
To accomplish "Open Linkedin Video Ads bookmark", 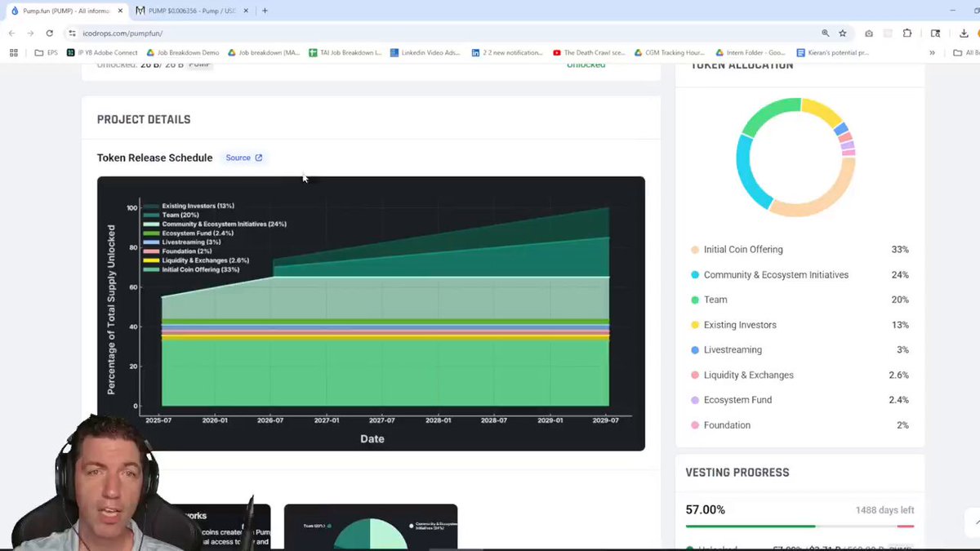I will point(425,52).
